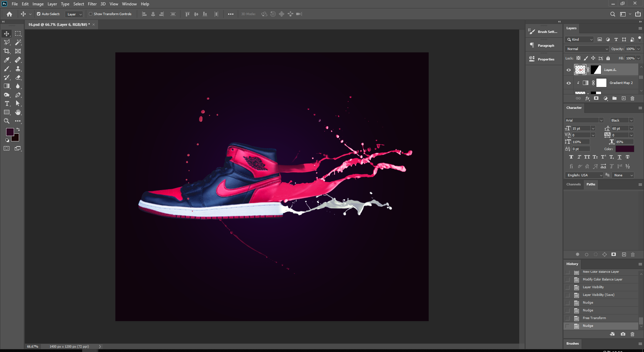Hide Gradient Map 2 layer visibility
The height and width of the screenshot is (352, 644).
click(569, 83)
